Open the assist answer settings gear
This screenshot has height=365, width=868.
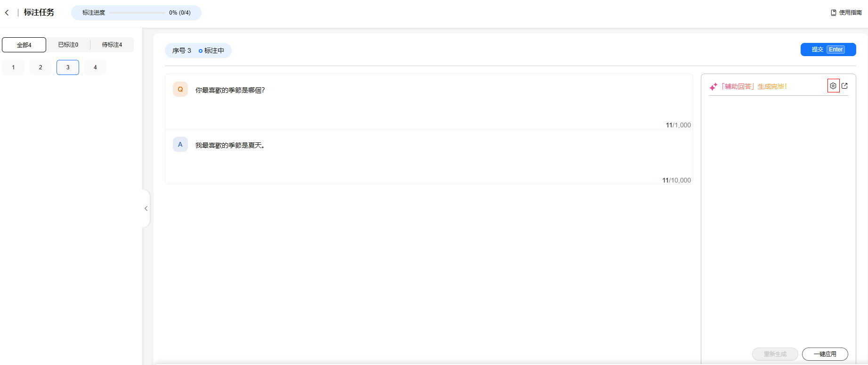click(833, 86)
